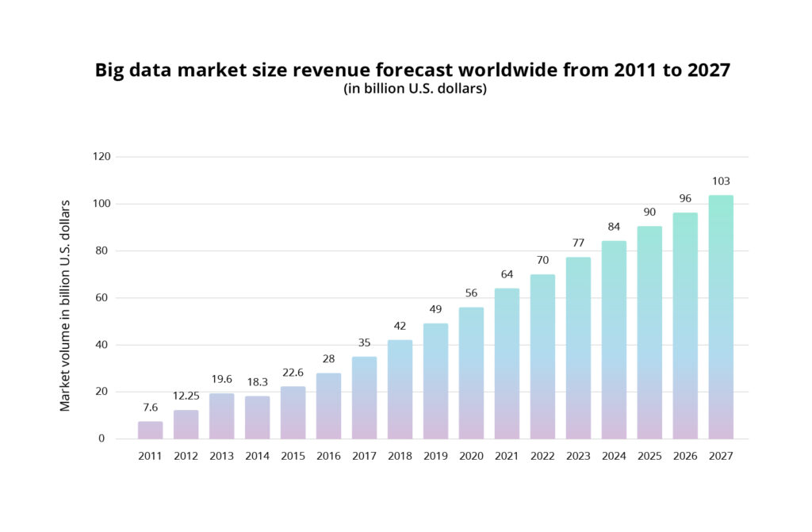This screenshot has width=812, height=532.
Task: Click the chart title text
Action: [x=413, y=70]
